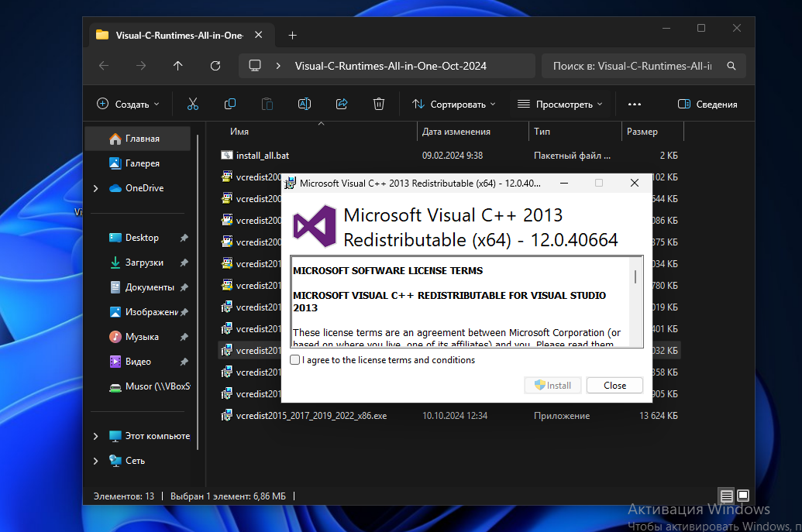This screenshot has height=532, width=802.
Task: Switch to details view icon in status bar
Action: point(726,496)
